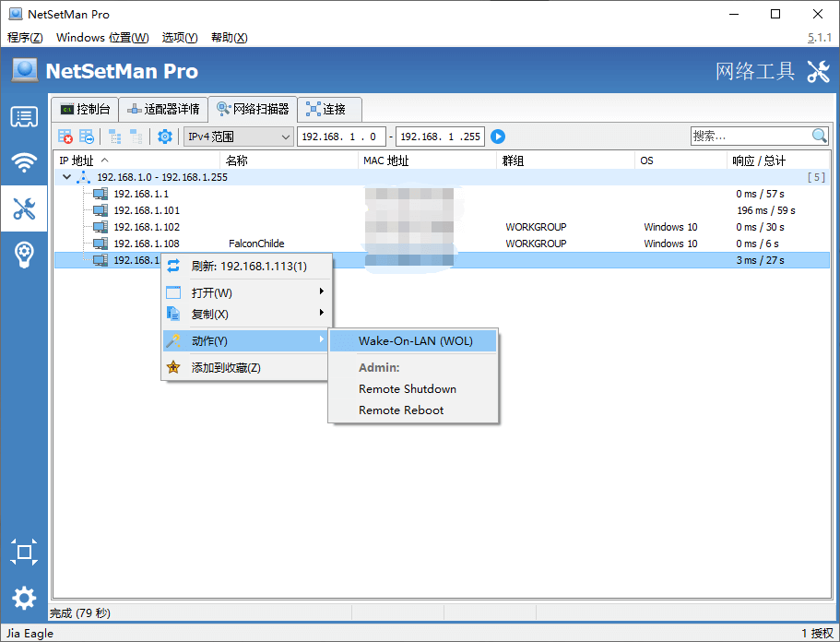The height and width of the screenshot is (642, 840).
Task: Click the clear scan results toolbar icon
Action: click(65, 137)
